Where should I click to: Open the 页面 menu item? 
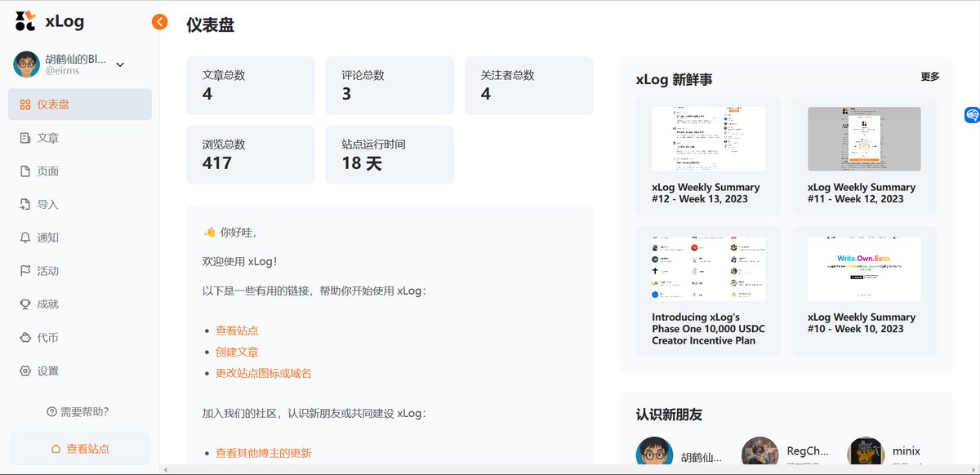[80, 171]
